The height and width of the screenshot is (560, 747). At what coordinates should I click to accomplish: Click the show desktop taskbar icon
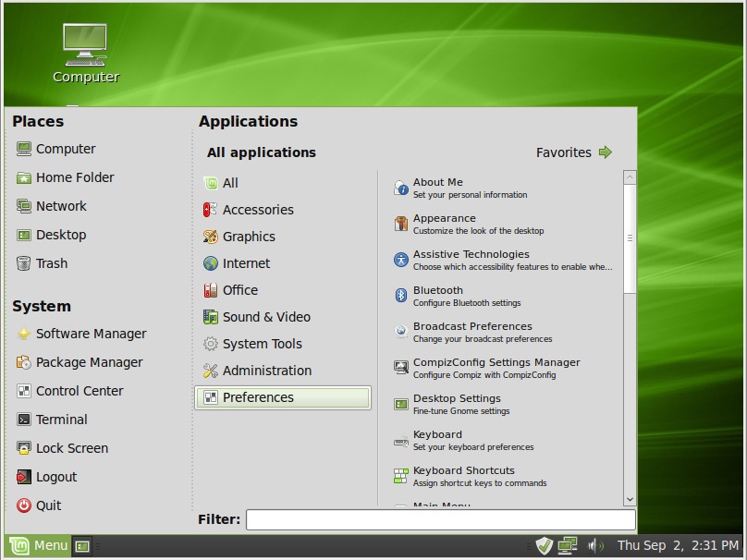tap(82, 546)
